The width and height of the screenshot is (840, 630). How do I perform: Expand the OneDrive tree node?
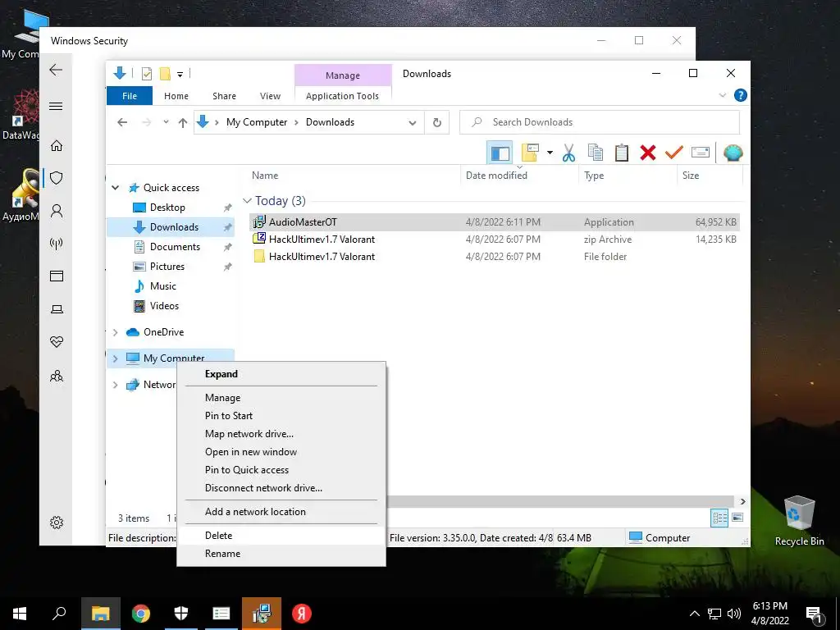coord(115,332)
